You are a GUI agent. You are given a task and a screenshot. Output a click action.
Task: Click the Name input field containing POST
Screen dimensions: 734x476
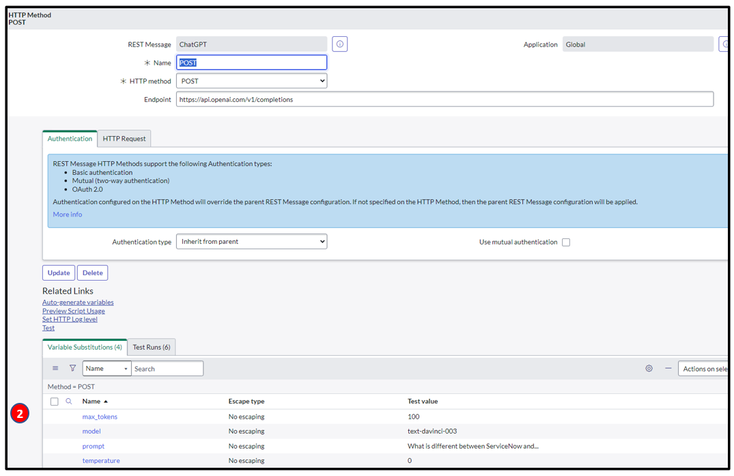pos(251,63)
